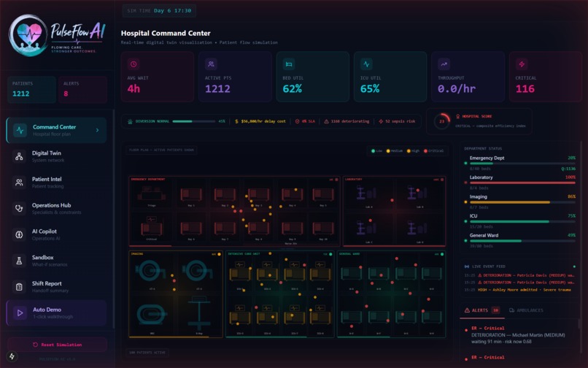588x368 pixels.
Task: Click the dollar sign delay cost icon
Action: [236, 122]
